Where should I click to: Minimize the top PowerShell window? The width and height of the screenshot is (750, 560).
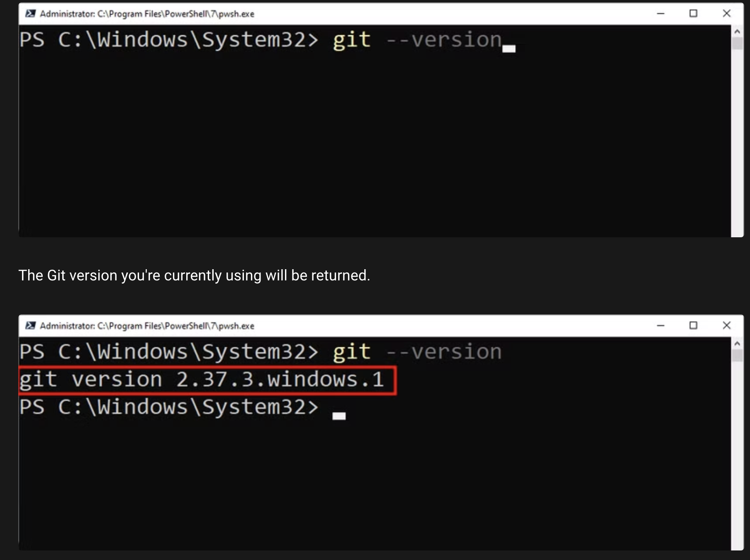pyautogui.click(x=661, y=14)
